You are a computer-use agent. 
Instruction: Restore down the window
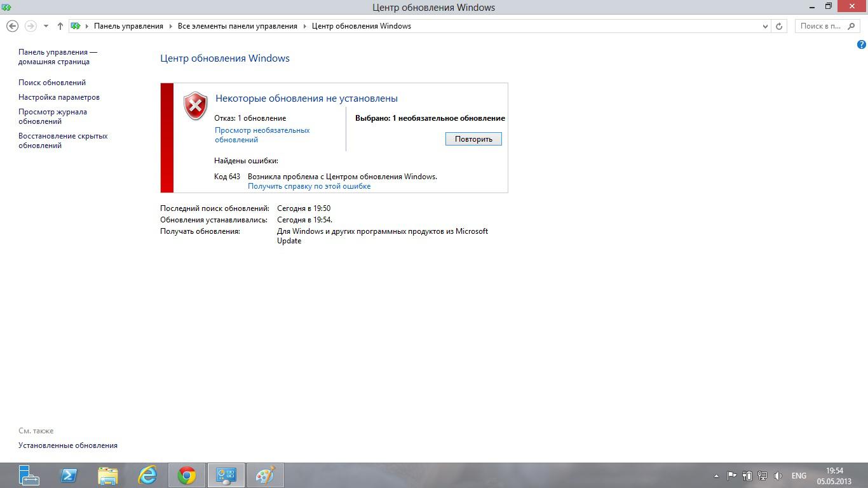tap(829, 6)
